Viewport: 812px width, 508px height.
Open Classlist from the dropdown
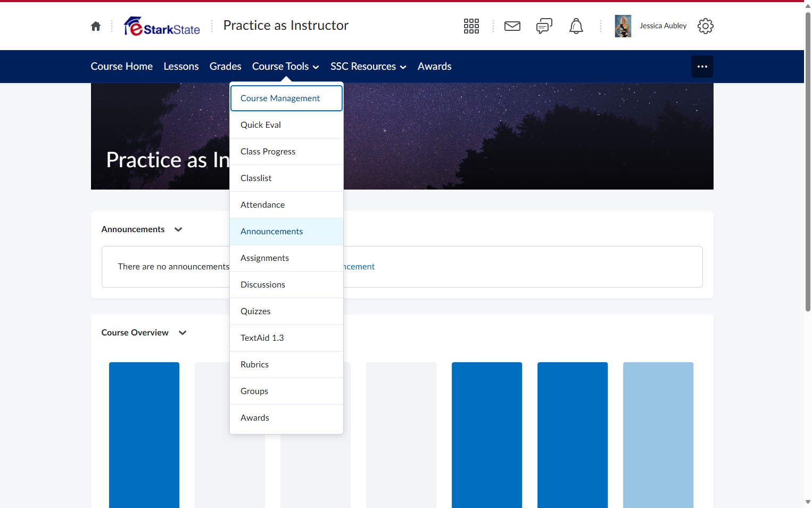[286, 178]
